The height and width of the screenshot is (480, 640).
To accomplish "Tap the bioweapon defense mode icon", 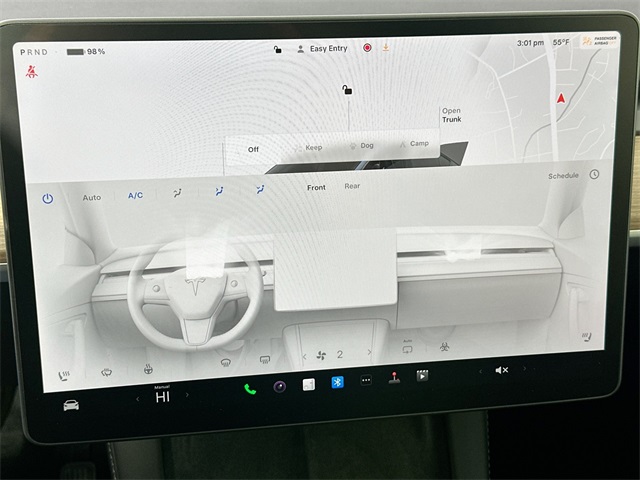I will 444,347.
